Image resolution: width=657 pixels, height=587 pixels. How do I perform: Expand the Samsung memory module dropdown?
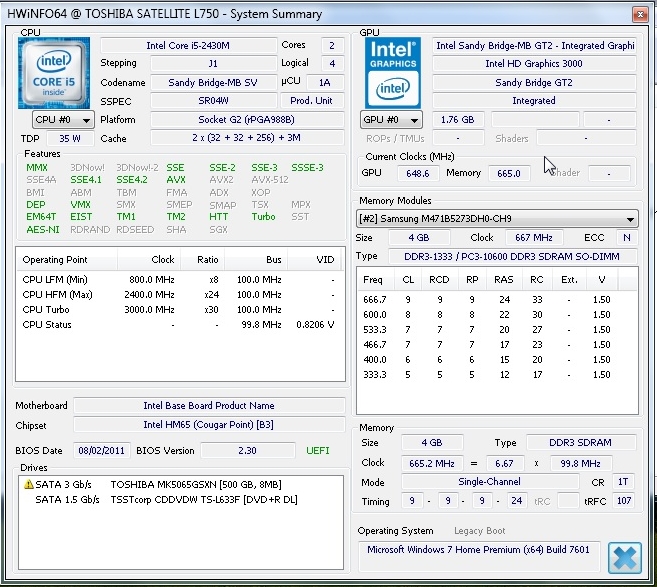point(497,219)
